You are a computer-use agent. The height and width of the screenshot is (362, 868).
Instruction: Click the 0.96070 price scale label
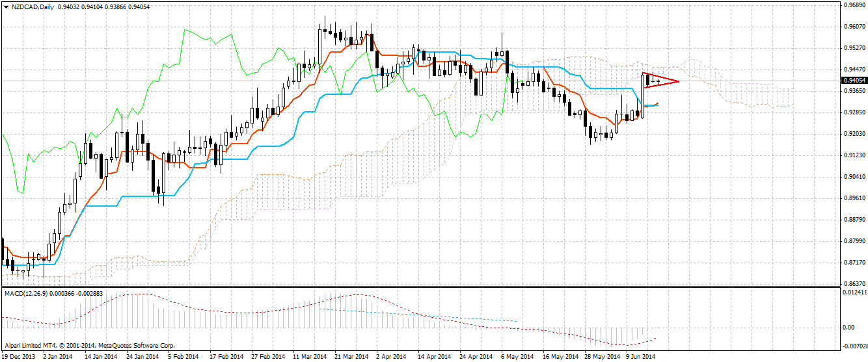click(853, 27)
